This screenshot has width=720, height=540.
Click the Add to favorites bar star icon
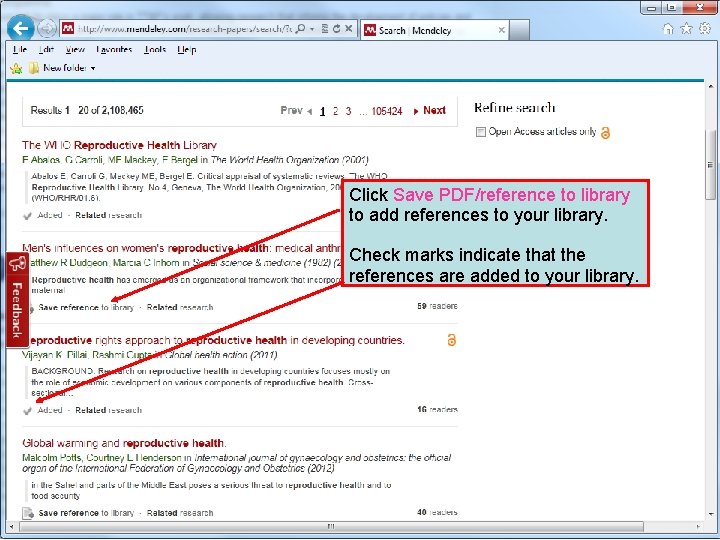(16, 68)
